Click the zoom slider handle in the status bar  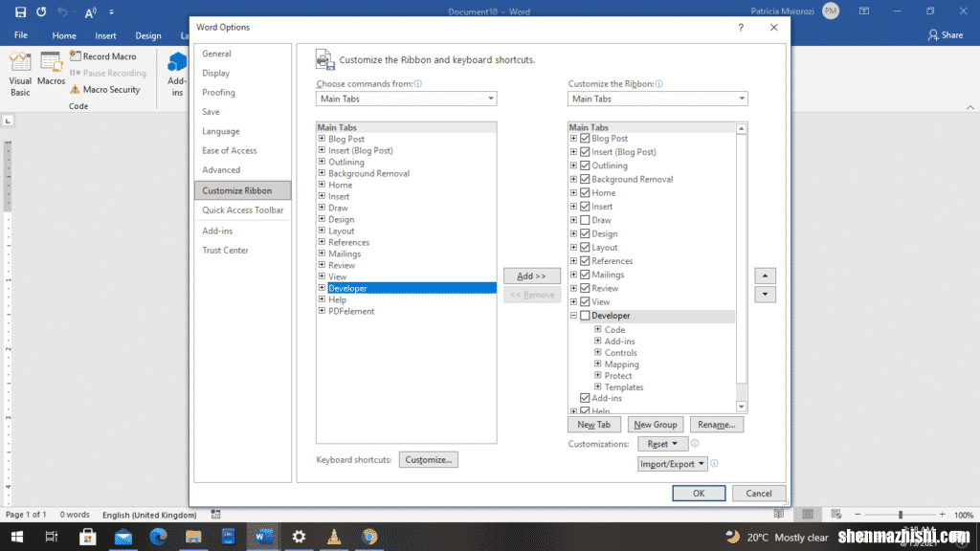(901, 515)
